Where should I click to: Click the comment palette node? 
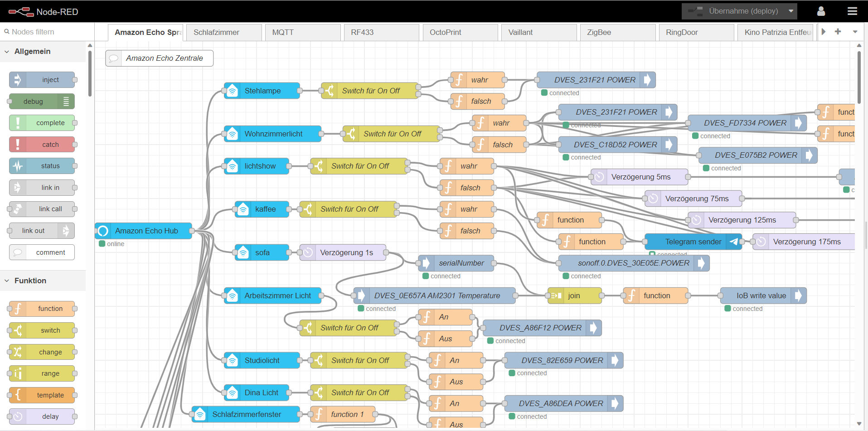pyautogui.click(x=42, y=252)
